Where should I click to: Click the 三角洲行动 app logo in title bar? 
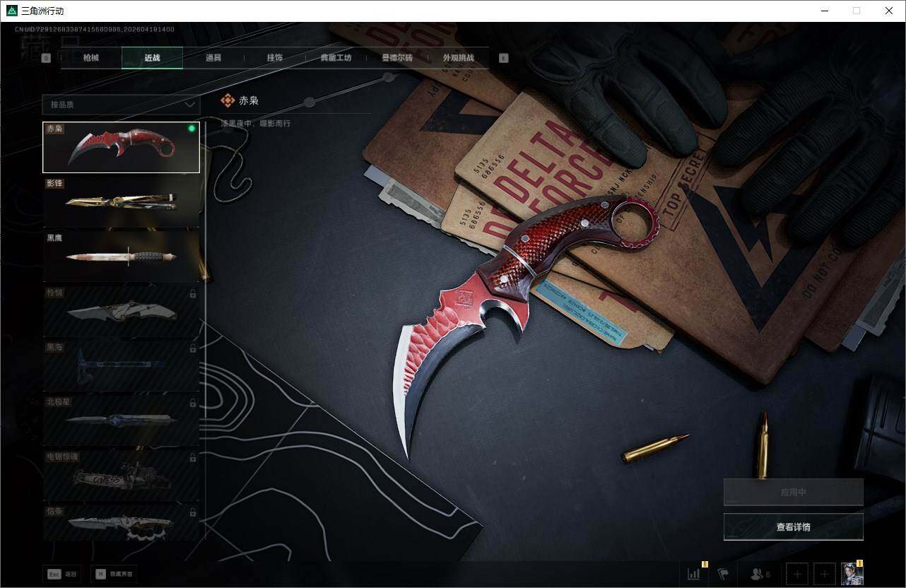11,11
